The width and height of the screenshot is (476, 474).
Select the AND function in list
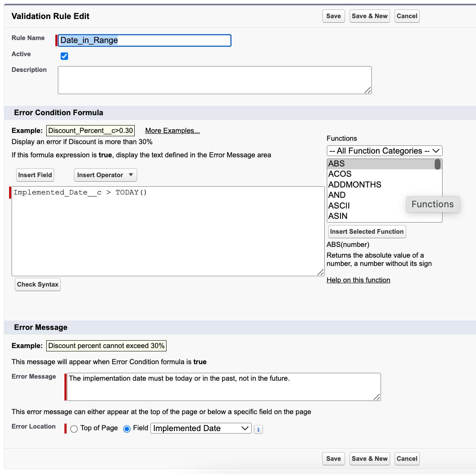(337, 195)
